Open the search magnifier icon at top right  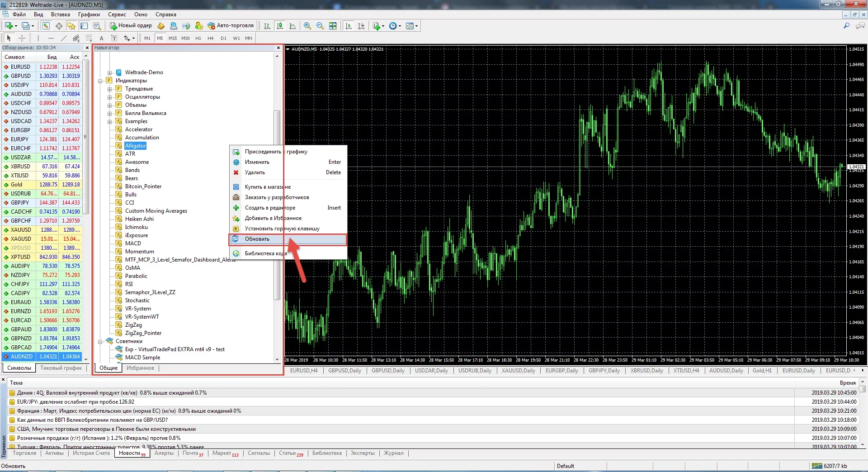click(846, 26)
